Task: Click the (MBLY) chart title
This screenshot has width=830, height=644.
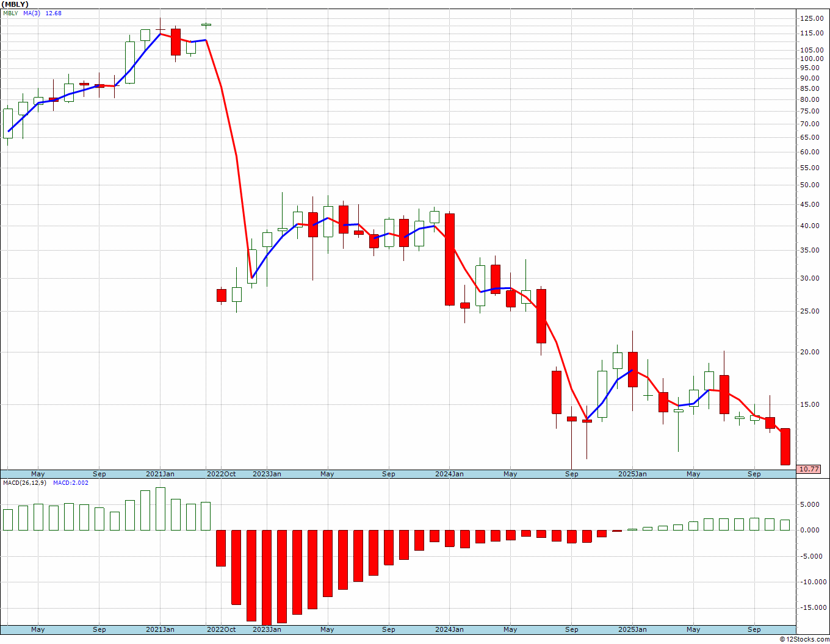Action: click(x=15, y=4)
